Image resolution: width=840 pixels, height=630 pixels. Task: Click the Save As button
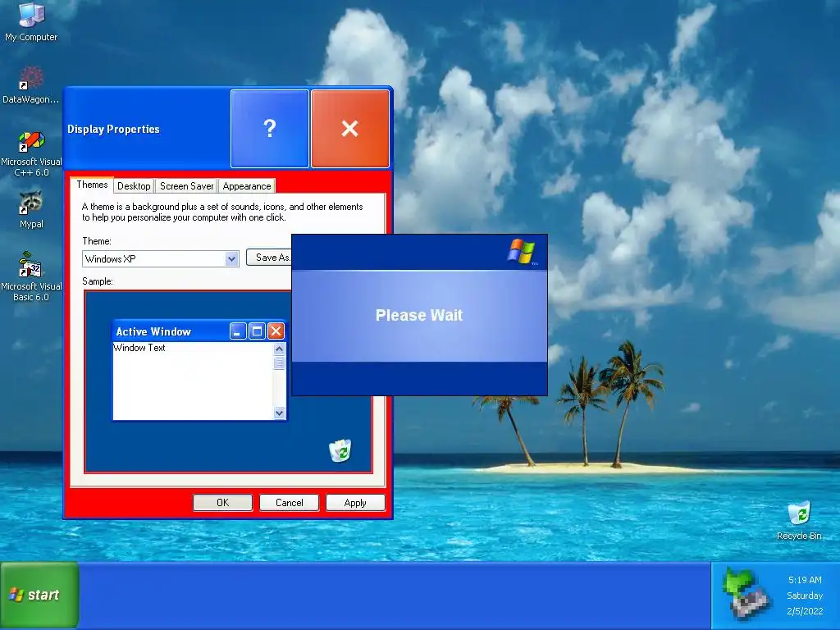click(269, 257)
